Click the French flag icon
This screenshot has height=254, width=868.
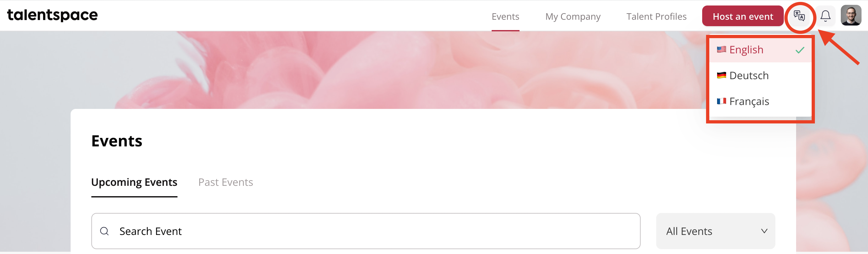721,101
